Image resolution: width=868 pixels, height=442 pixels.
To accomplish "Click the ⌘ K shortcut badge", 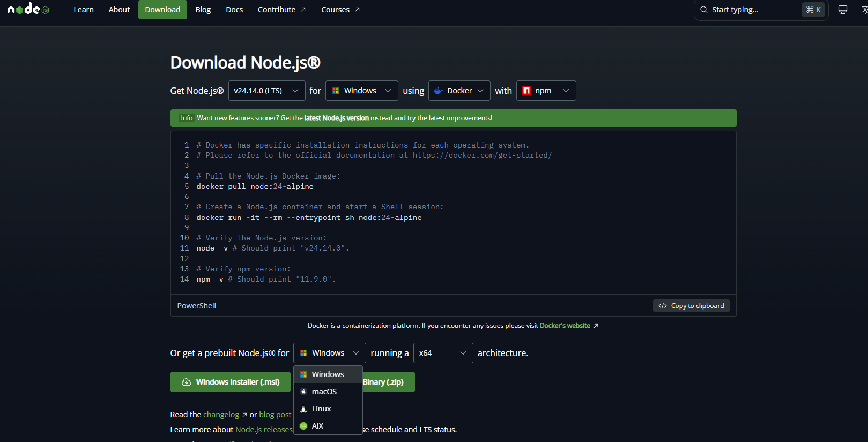I will [x=813, y=10].
